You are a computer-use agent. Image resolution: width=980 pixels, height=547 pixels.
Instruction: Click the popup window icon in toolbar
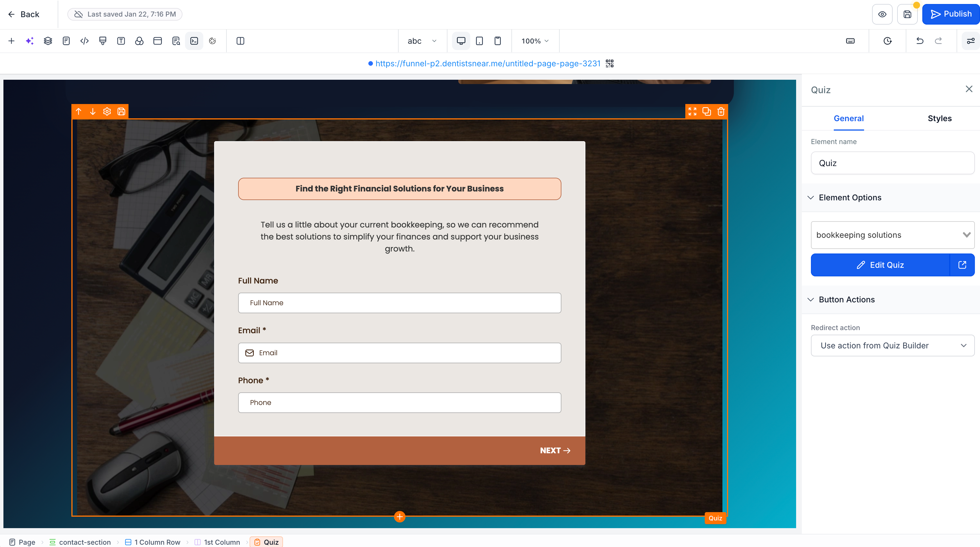(x=158, y=41)
